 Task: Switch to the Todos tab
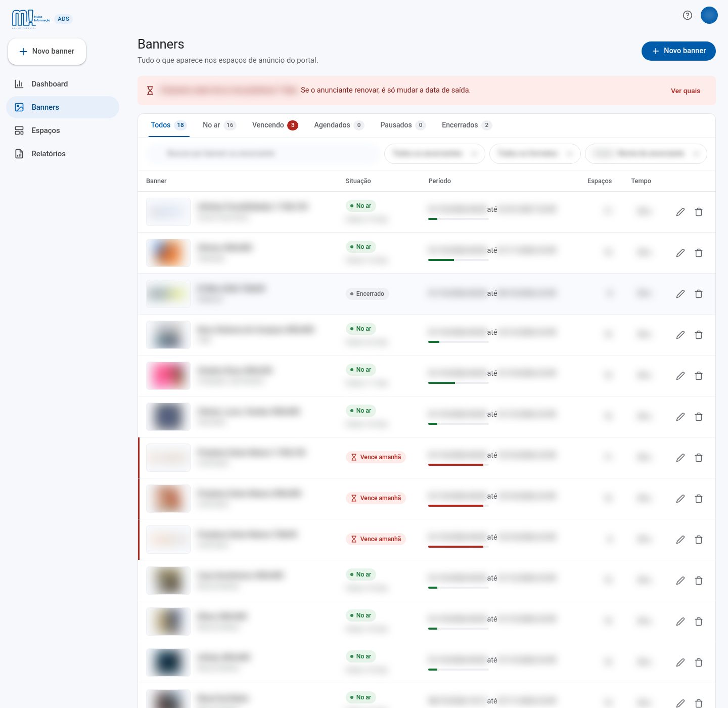click(x=168, y=125)
